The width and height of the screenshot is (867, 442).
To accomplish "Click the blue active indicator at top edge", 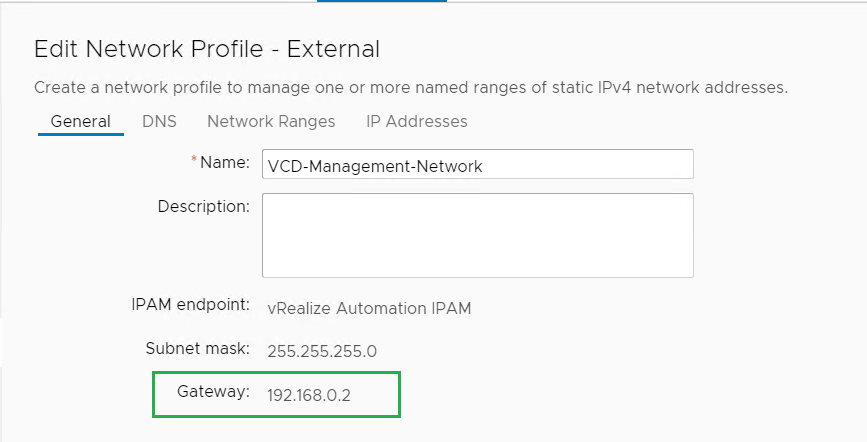I will 381,2.
